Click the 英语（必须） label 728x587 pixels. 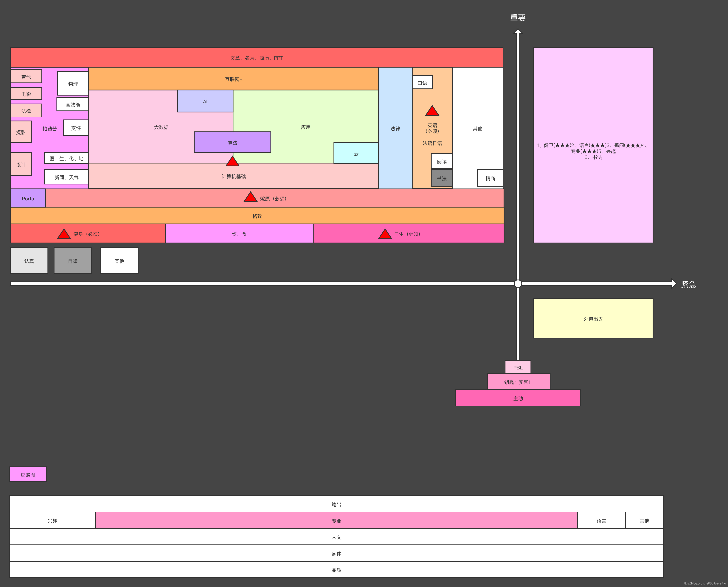click(x=432, y=128)
